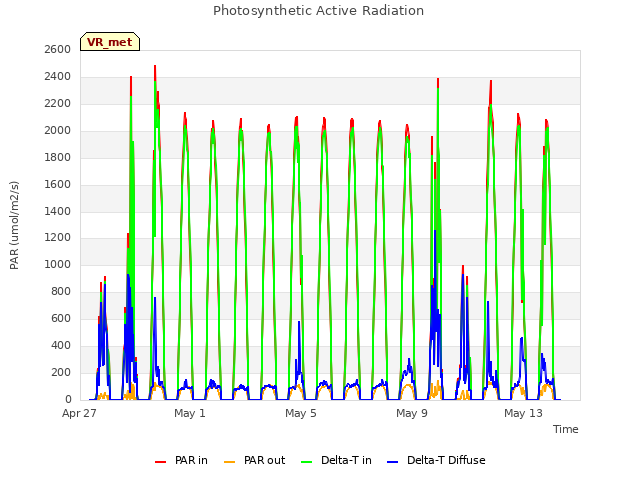The height and width of the screenshot is (480, 640).
Task: Click the blue Delta-T Diffuse legend swatch
Action: point(392,462)
